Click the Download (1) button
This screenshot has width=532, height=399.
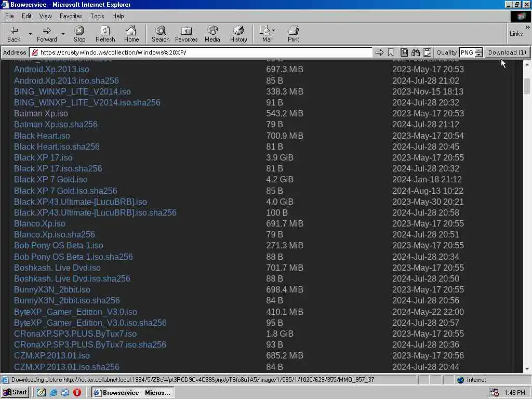pyautogui.click(x=507, y=52)
